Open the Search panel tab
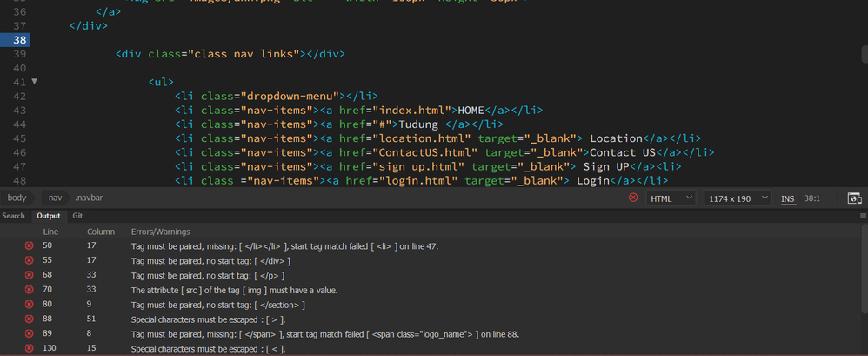 point(13,216)
